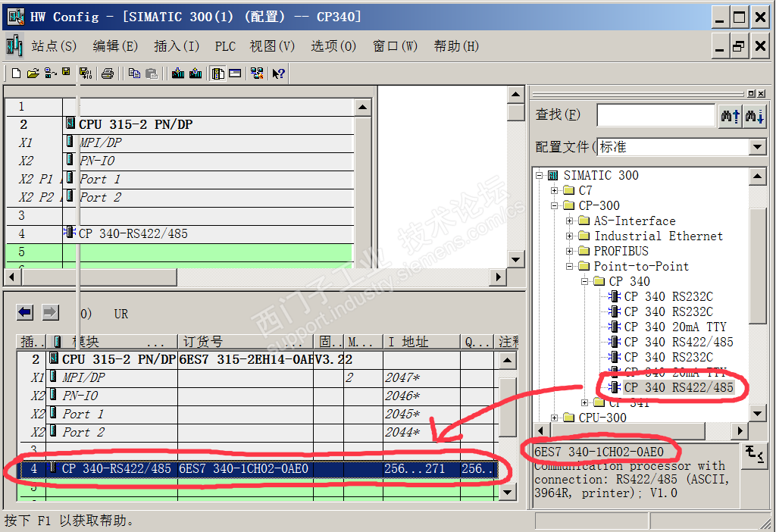
Task: Click the Paste toolbar icon
Action: click(x=152, y=74)
